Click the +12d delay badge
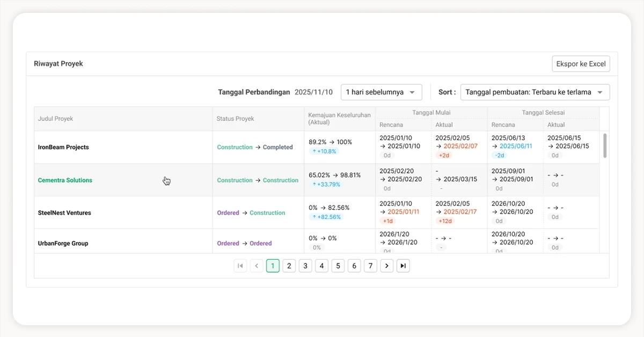This screenshot has height=337, width=644. (445, 221)
